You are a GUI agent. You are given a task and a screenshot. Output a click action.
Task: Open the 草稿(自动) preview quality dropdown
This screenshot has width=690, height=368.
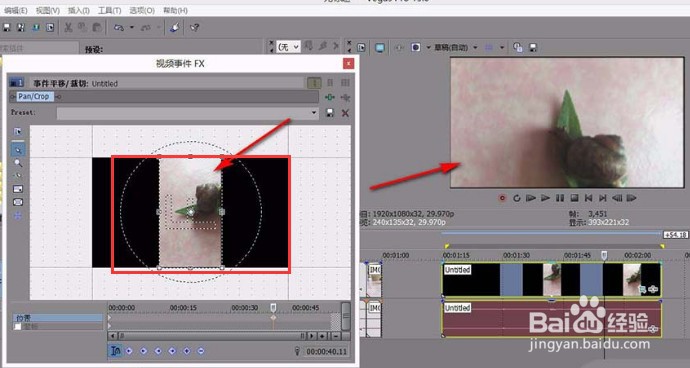(x=455, y=47)
